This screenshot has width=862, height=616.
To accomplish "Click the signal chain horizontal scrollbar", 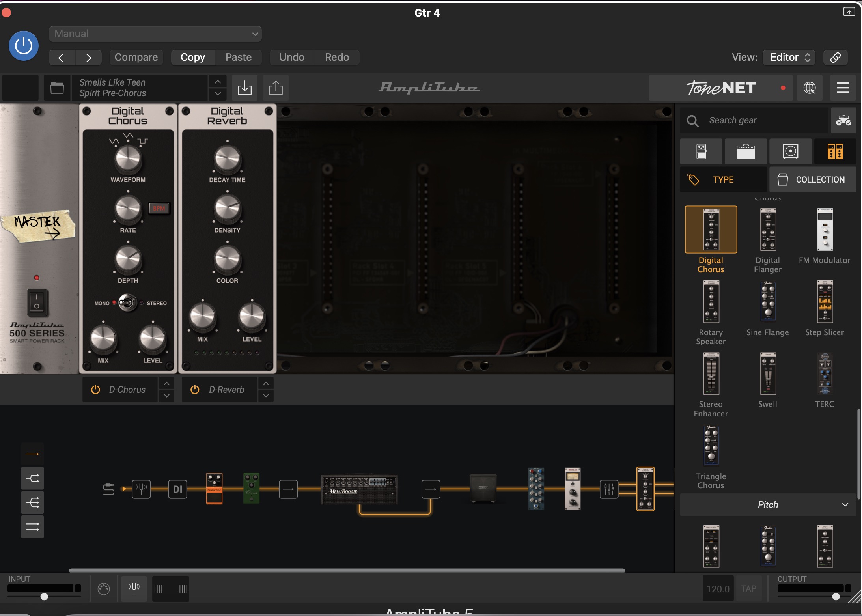I will pos(347,570).
